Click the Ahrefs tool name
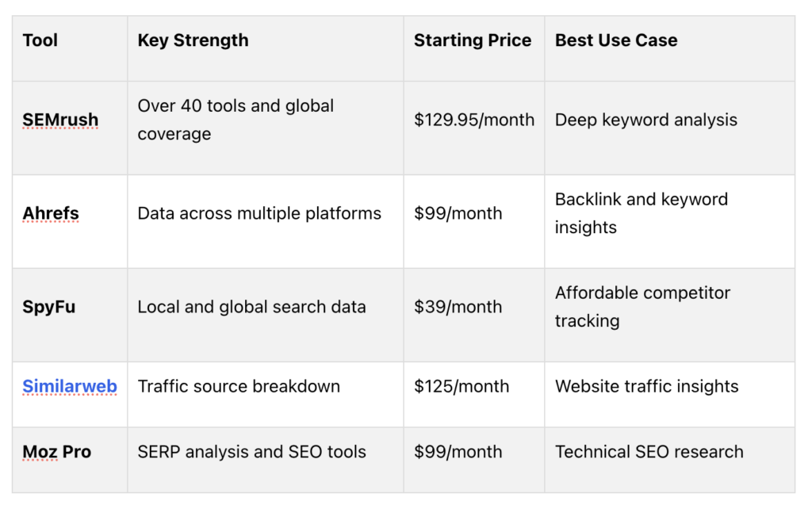812x505 pixels. [x=51, y=213]
